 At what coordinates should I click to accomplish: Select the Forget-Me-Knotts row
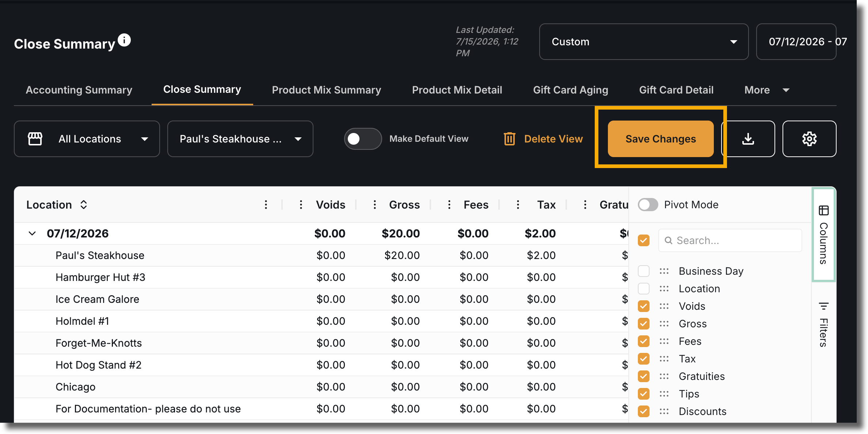tap(321, 343)
